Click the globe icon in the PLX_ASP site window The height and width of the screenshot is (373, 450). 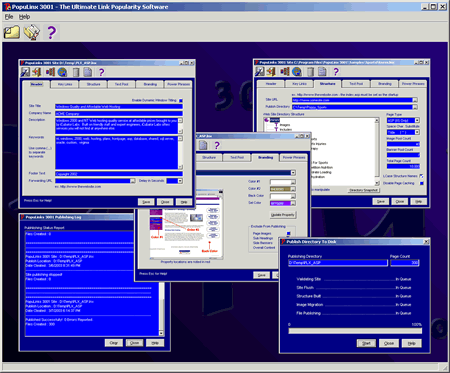click(62, 72)
